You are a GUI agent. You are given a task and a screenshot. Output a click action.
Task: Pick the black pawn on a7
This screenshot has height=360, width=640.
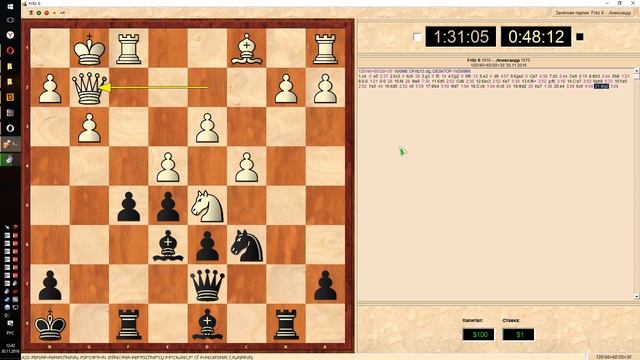coord(325,285)
